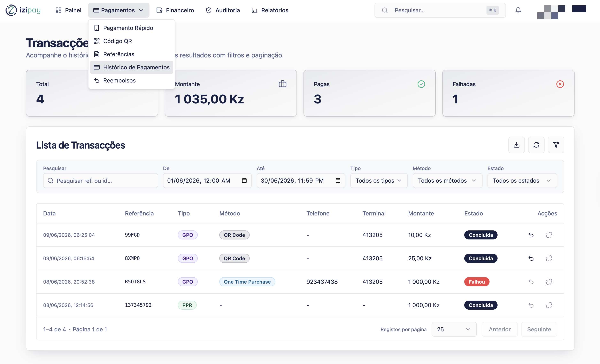This screenshot has height=364, width=600.
Task: Click the Estado column header
Action: [x=474, y=213]
